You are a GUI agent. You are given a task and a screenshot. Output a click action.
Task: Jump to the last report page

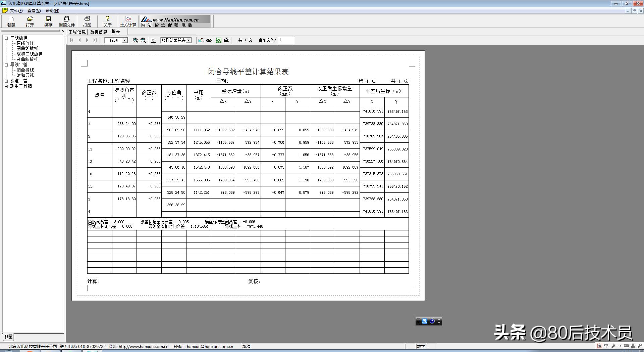pyautogui.click(x=95, y=40)
